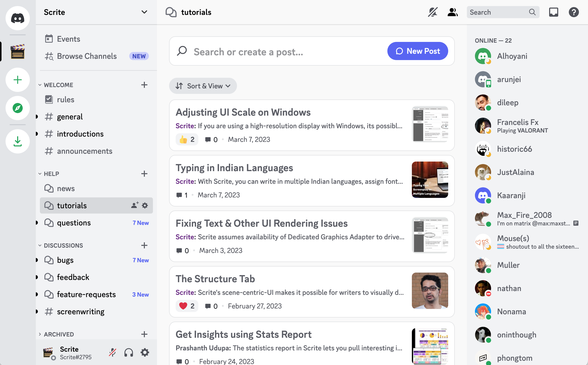Open the questions forum channel

(96, 223)
